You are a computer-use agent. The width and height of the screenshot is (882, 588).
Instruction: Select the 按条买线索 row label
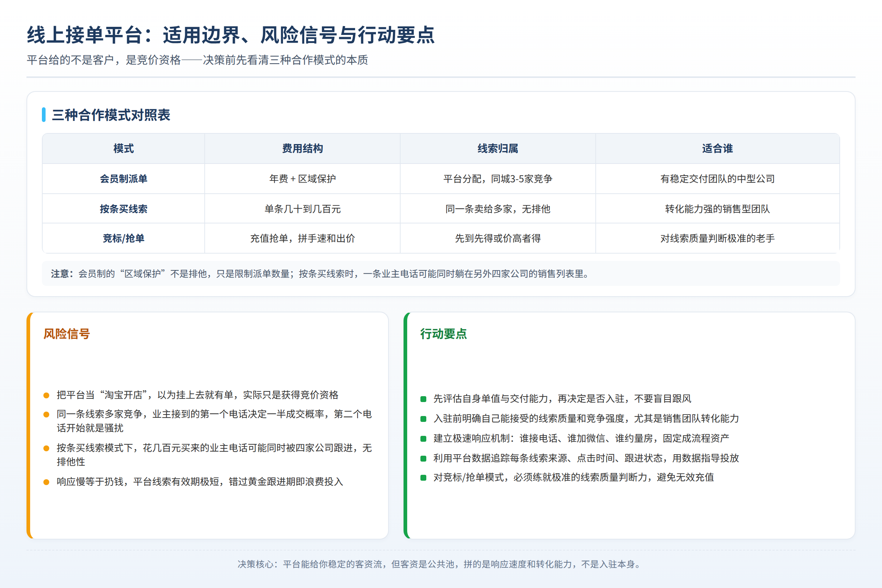click(123, 209)
